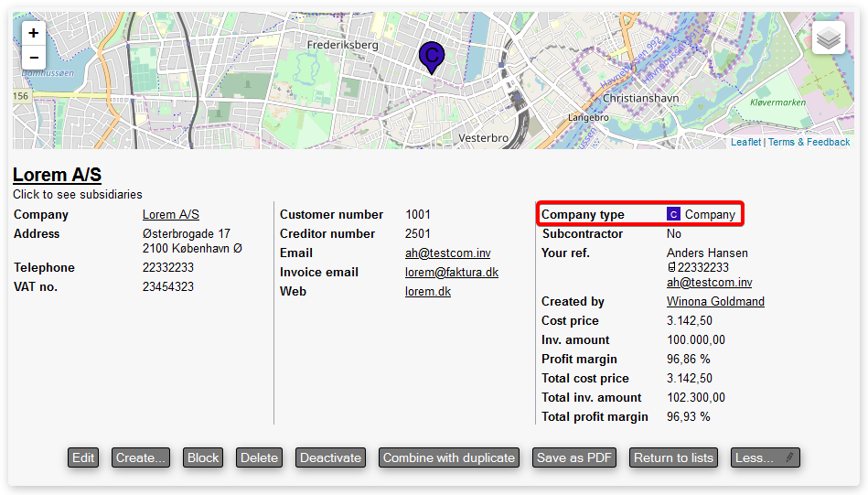Image resolution: width=868 pixels, height=495 pixels.
Task: Deactivate the company
Action: click(331, 457)
